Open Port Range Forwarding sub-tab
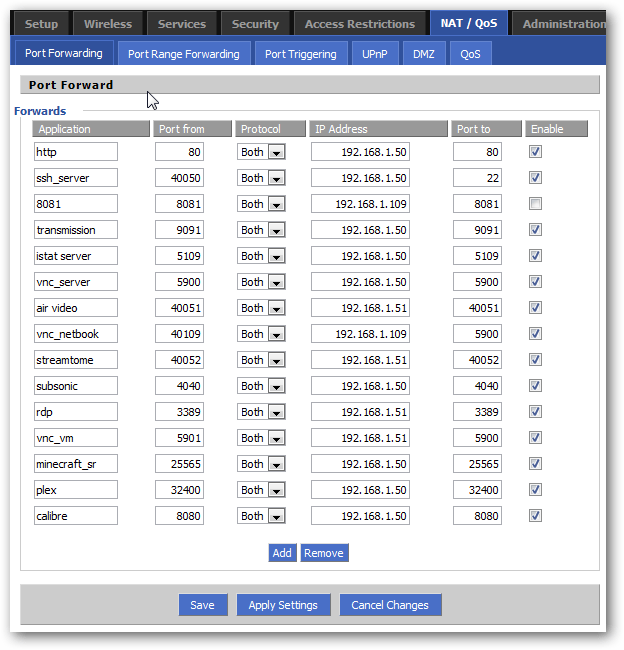The width and height of the screenshot is (624, 650). point(184,54)
